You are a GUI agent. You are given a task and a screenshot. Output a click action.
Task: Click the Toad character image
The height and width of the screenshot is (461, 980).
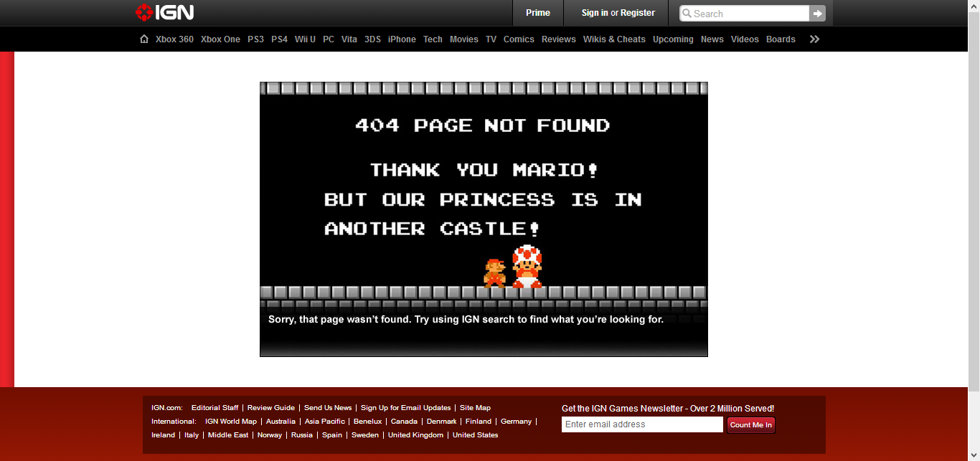pyautogui.click(x=527, y=266)
